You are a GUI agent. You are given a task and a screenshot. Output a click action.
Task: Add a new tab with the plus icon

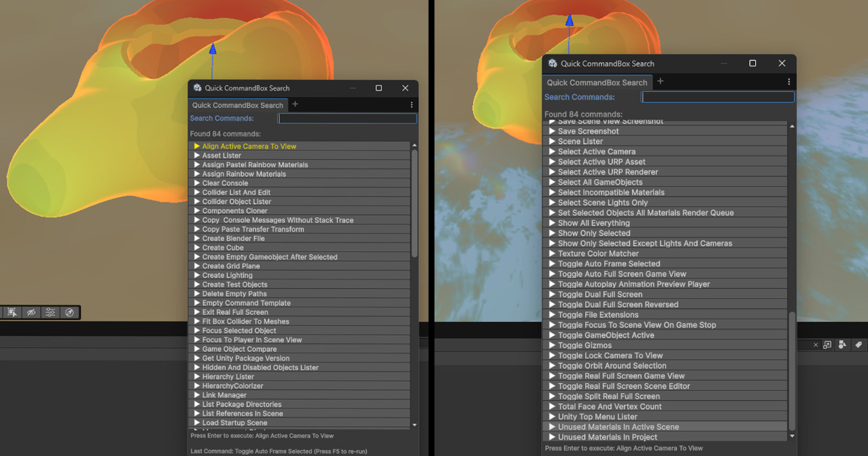pos(295,104)
